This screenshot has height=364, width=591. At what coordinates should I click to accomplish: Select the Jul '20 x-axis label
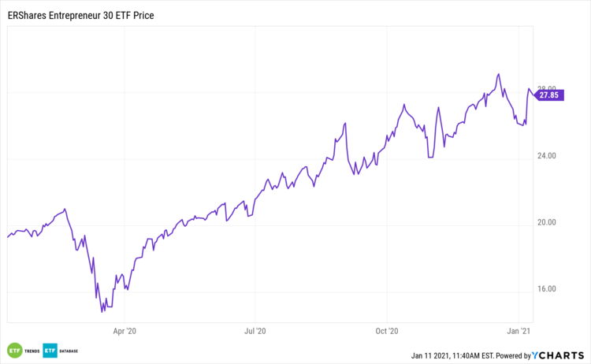(x=255, y=332)
